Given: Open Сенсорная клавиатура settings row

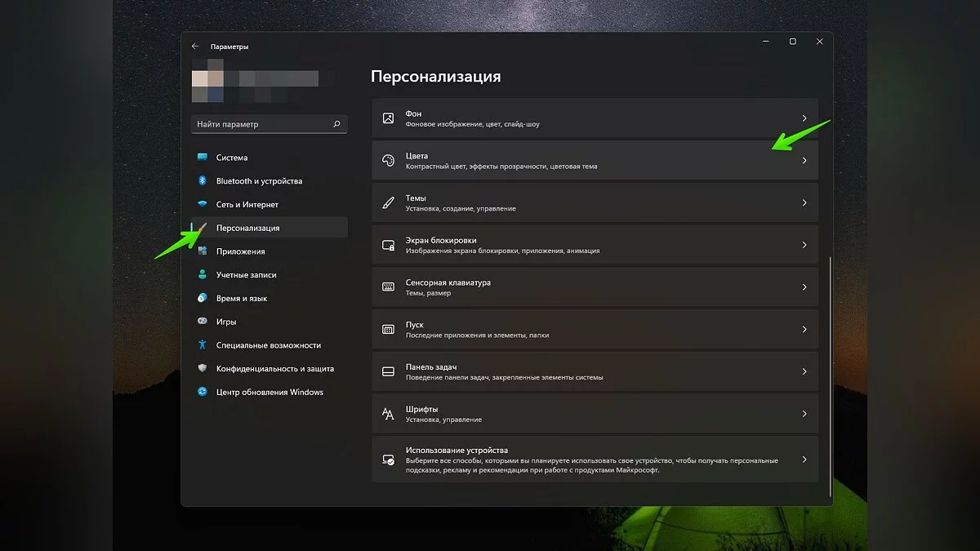Looking at the screenshot, I should click(x=595, y=287).
